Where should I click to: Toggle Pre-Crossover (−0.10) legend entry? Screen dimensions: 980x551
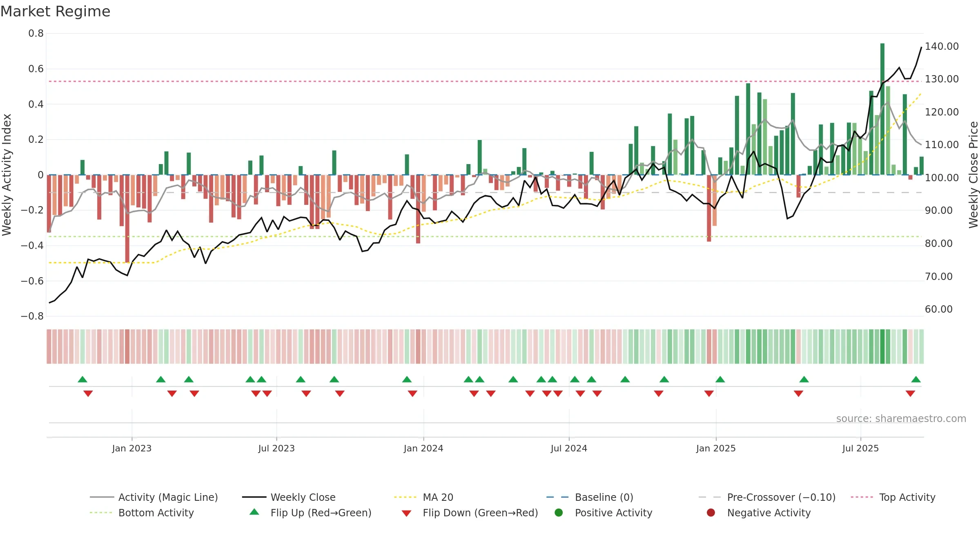(x=767, y=497)
